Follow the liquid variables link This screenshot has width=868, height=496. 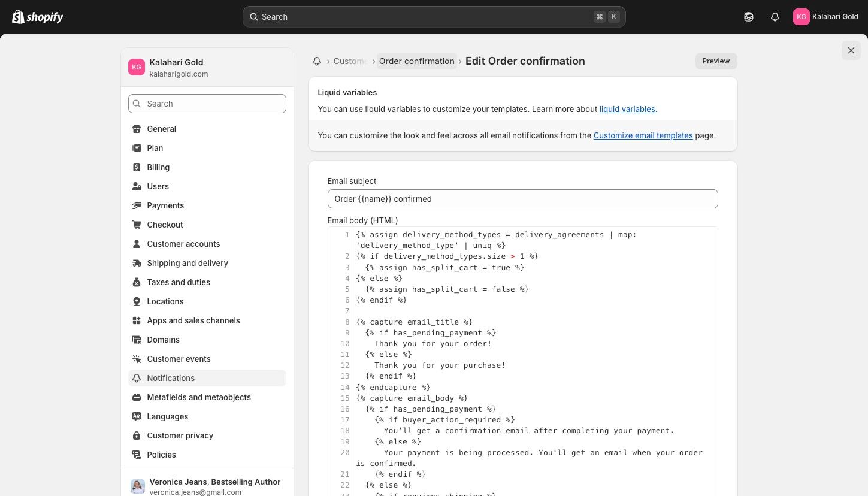[x=628, y=109]
